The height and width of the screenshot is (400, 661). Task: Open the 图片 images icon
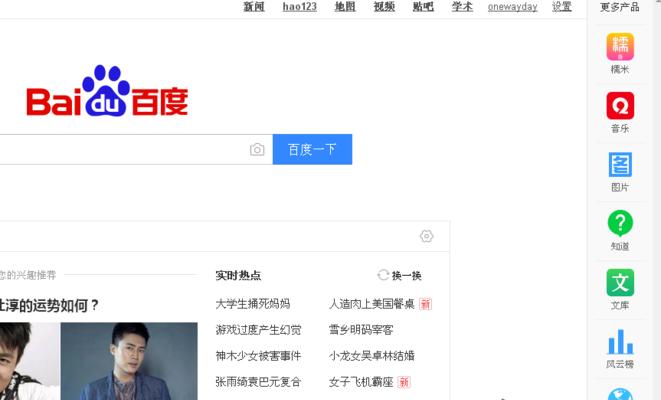point(620,165)
